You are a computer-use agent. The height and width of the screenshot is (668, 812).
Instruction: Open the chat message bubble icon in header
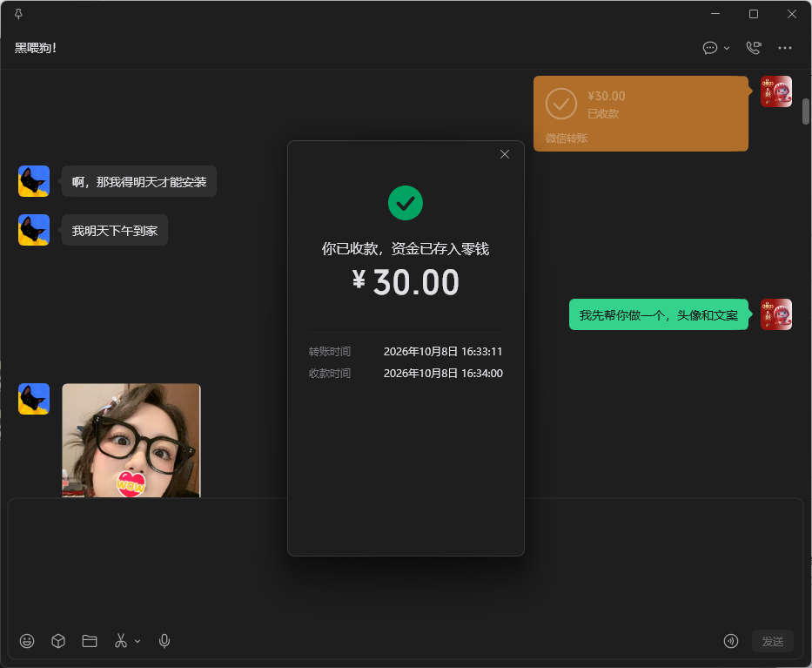[710, 48]
